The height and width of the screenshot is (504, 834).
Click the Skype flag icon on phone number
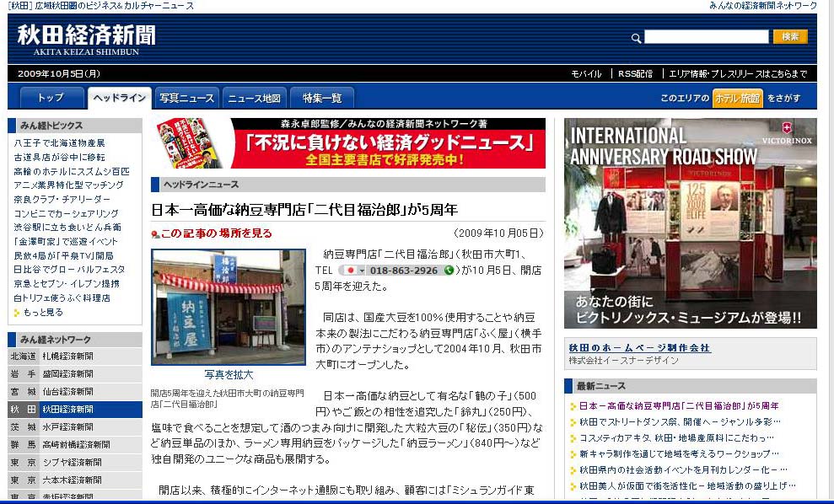click(x=350, y=270)
